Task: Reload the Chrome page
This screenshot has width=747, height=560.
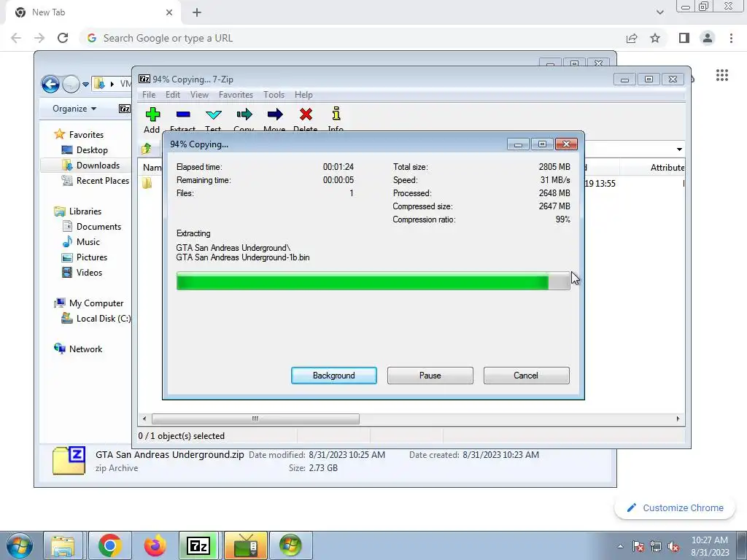Action: coord(63,38)
